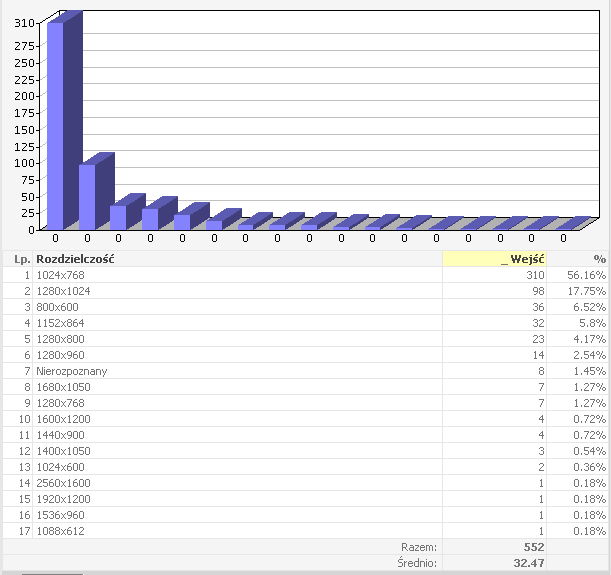Click the Średnio: average label

[417, 563]
